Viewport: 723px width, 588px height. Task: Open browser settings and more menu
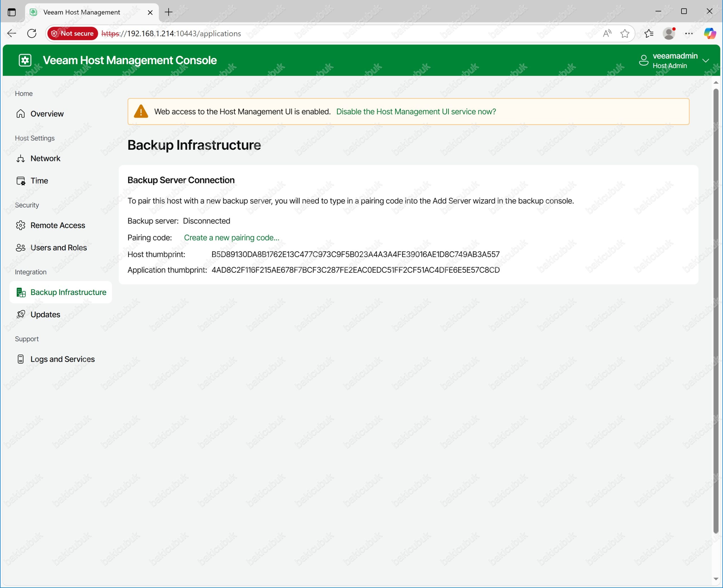click(x=689, y=33)
